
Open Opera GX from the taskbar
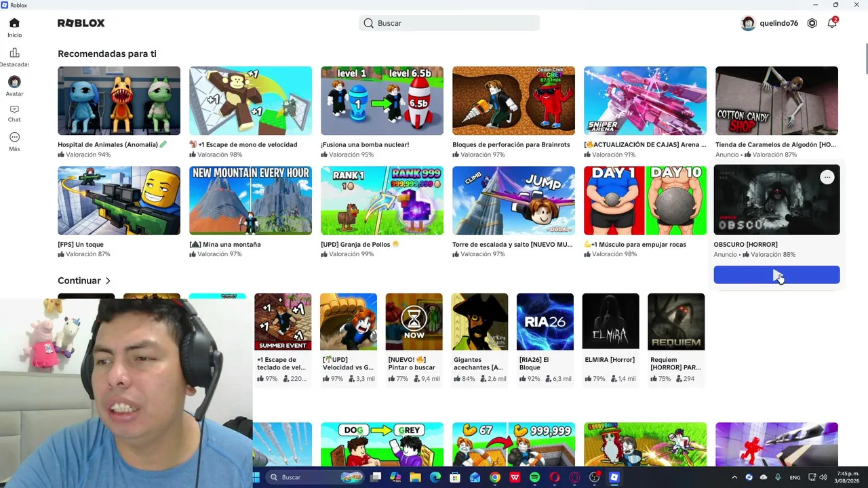(574, 477)
